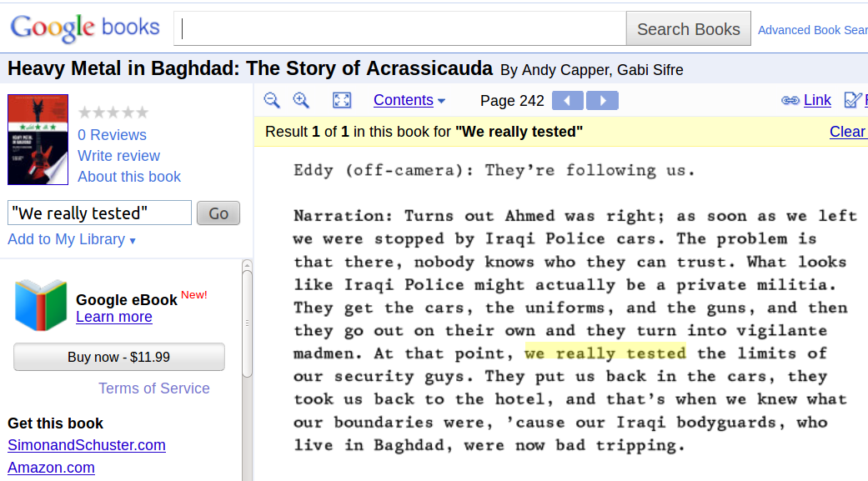The width and height of the screenshot is (868, 481).
Task: Click the Search Books button
Action: click(688, 29)
